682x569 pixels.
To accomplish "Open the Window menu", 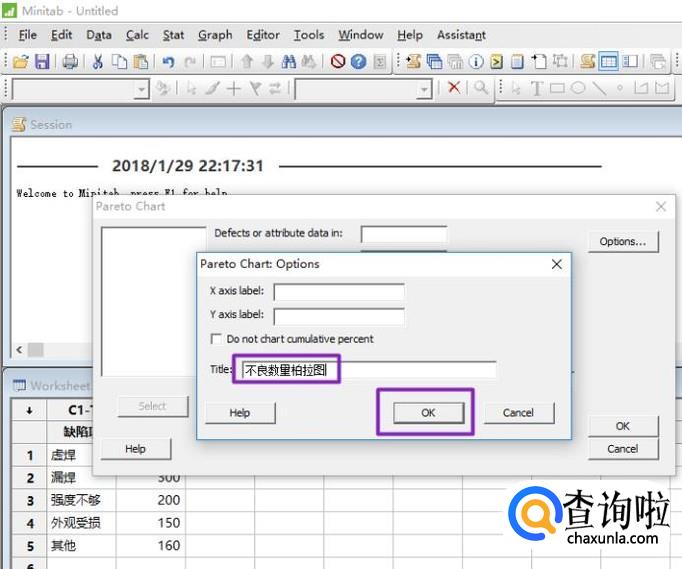I will (x=361, y=35).
